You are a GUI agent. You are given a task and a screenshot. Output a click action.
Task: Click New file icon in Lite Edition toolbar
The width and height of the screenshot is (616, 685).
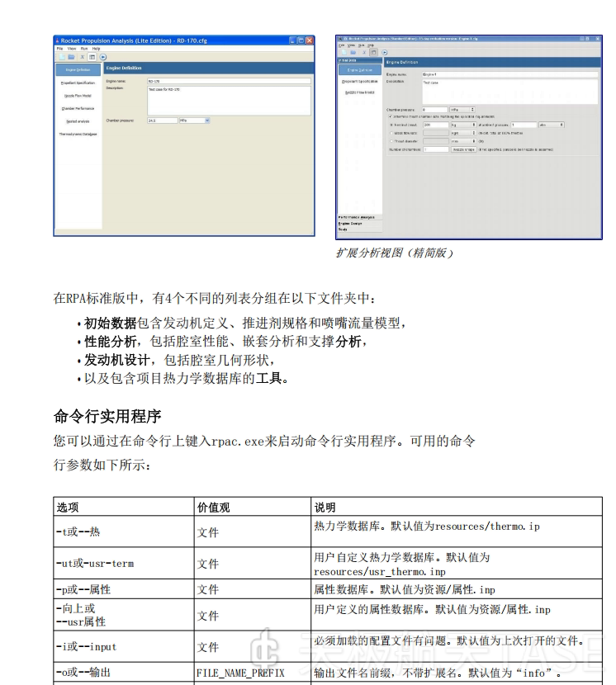[62, 57]
